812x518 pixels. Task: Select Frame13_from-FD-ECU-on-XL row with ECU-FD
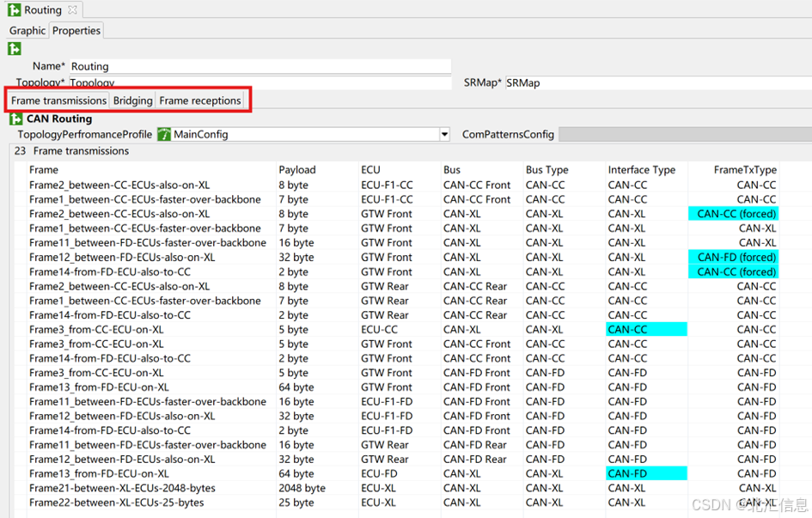[x=403, y=473]
